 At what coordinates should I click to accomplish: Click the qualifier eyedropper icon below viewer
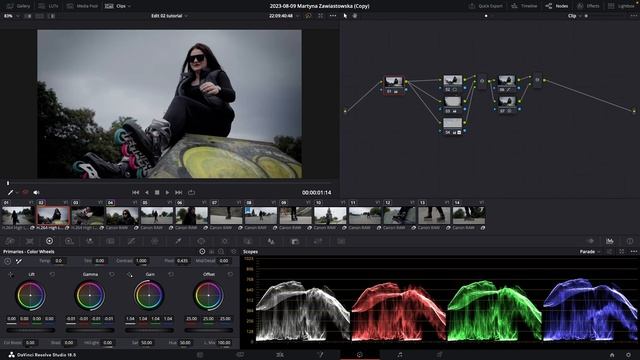point(11,192)
